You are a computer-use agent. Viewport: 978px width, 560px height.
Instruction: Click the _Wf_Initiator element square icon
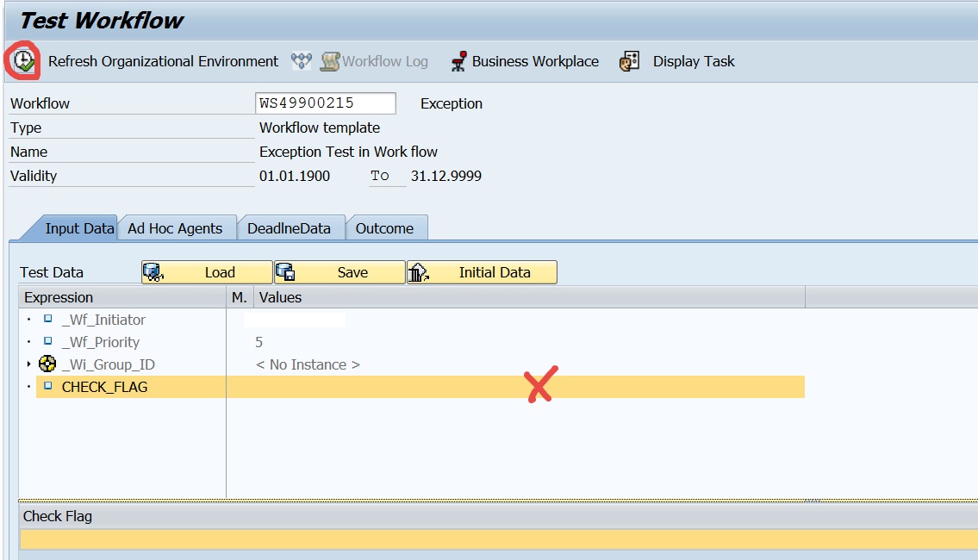tap(48, 319)
